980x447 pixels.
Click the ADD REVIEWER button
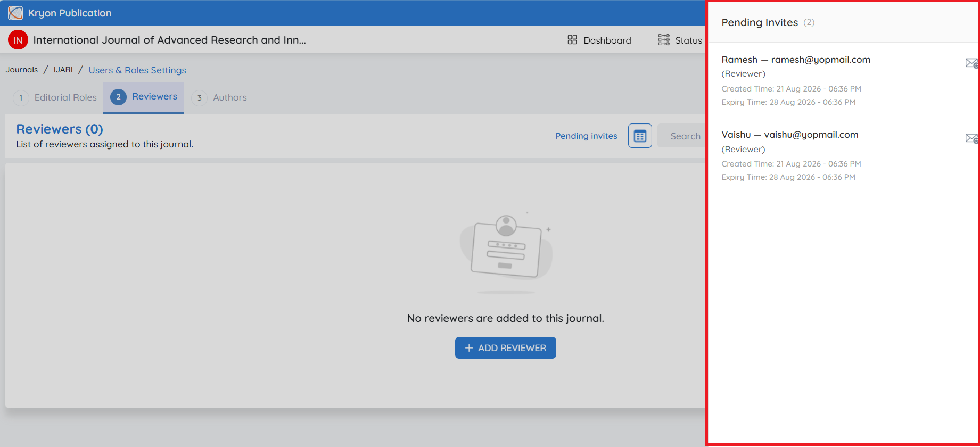click(x=506, y=347)
